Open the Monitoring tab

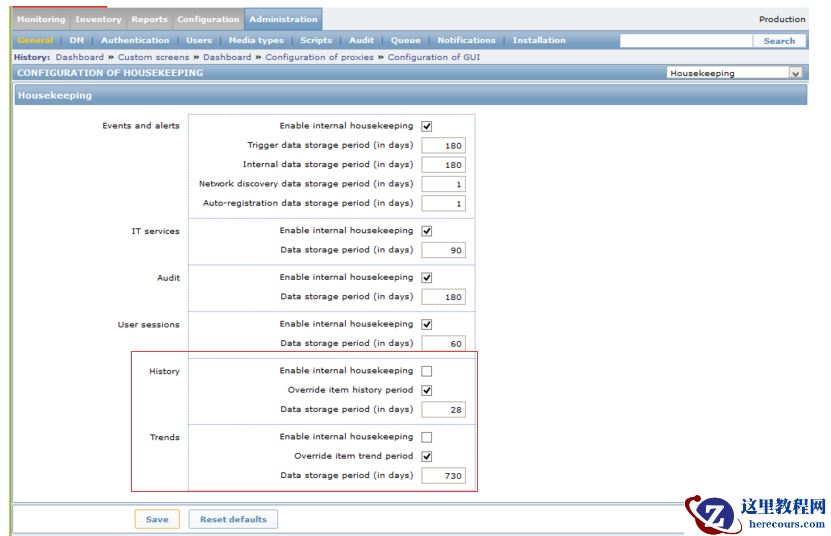click(41, 20)
